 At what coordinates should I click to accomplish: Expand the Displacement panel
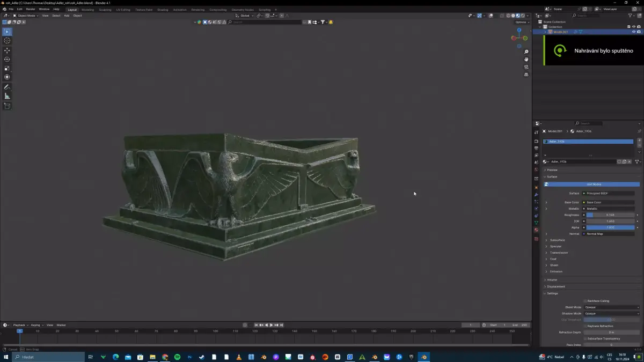click(555, 286)
